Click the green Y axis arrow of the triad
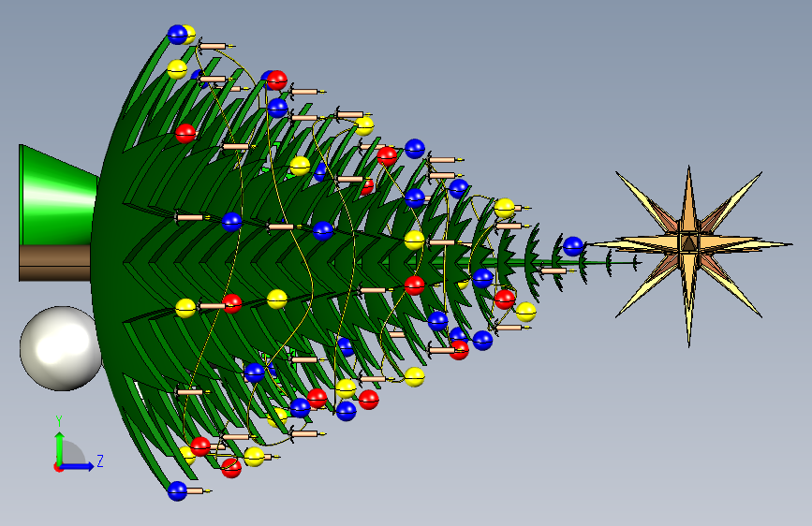 pyautogui.click(x=60, y=448)
